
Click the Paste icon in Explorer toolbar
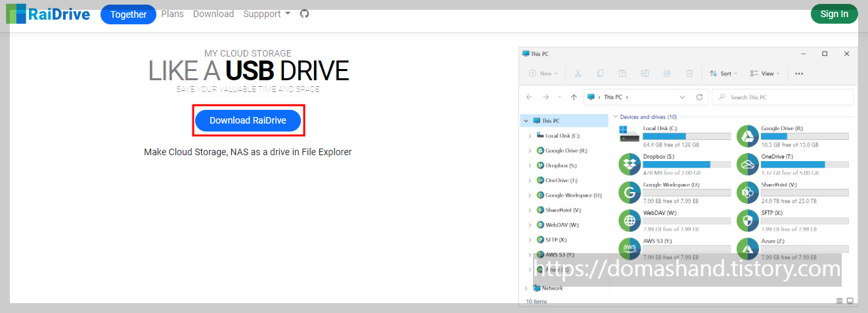(x=622, y=74)
